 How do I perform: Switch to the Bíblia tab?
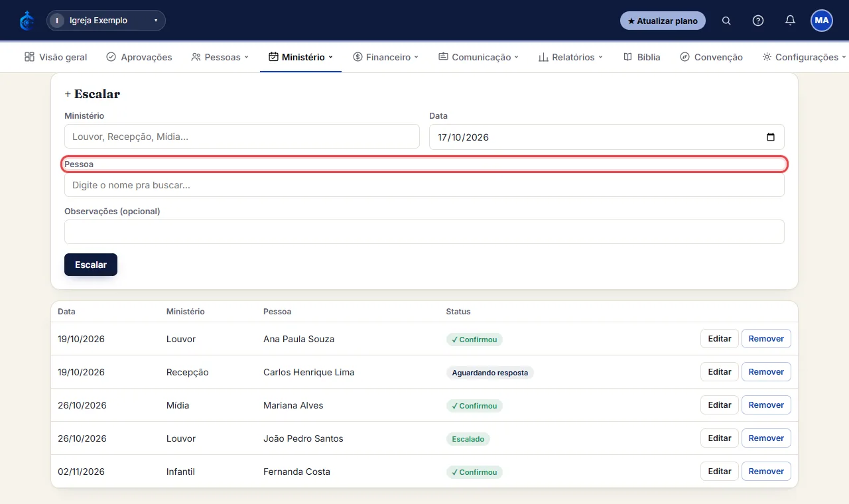[642, 57]
